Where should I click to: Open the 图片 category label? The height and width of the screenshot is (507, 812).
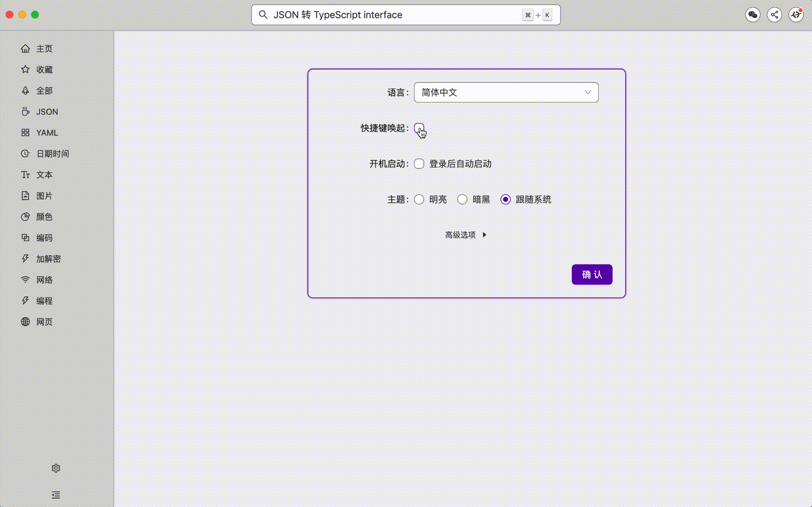click(45, 196)
